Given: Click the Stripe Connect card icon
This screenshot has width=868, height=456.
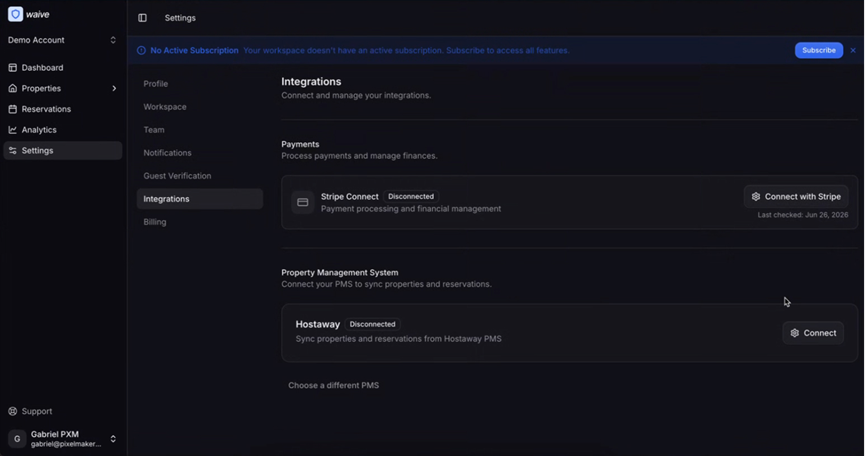Looking at the screenshot, I should [303, 202].
